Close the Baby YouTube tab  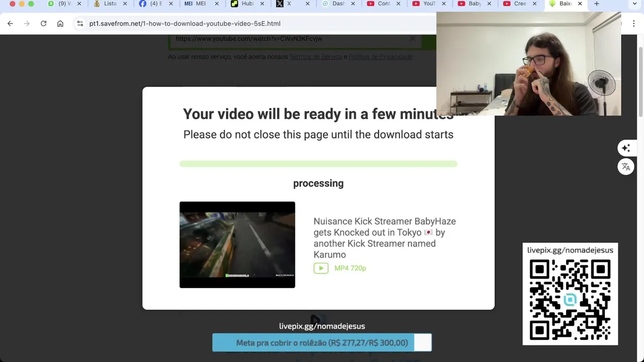pyautogui.click(x=489, y=4)
